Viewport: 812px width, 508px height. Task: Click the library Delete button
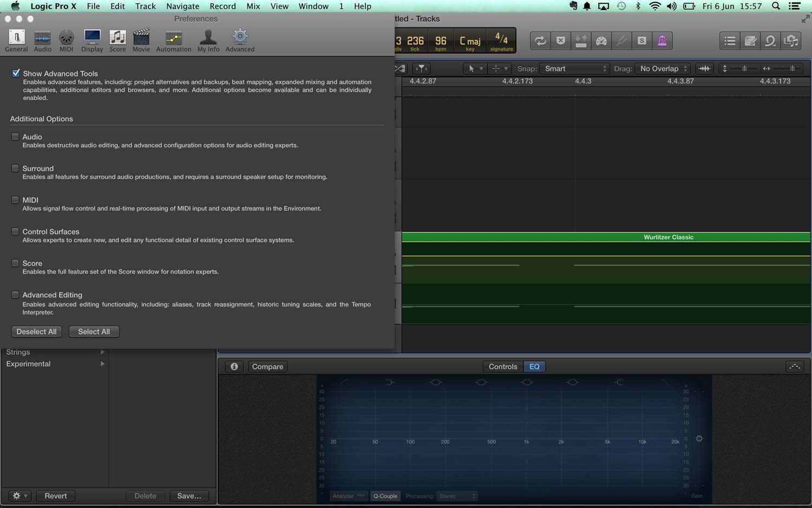tap(145, 496)
